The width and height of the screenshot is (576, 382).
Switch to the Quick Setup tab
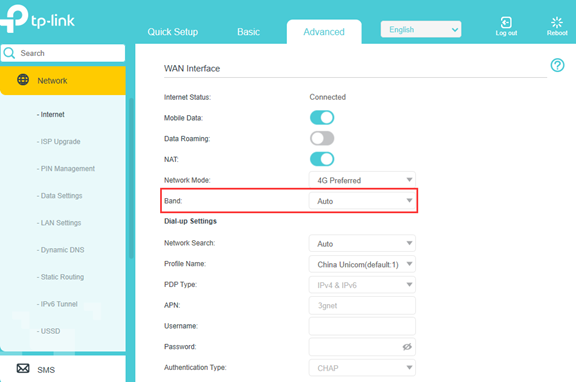coord(173,32)
